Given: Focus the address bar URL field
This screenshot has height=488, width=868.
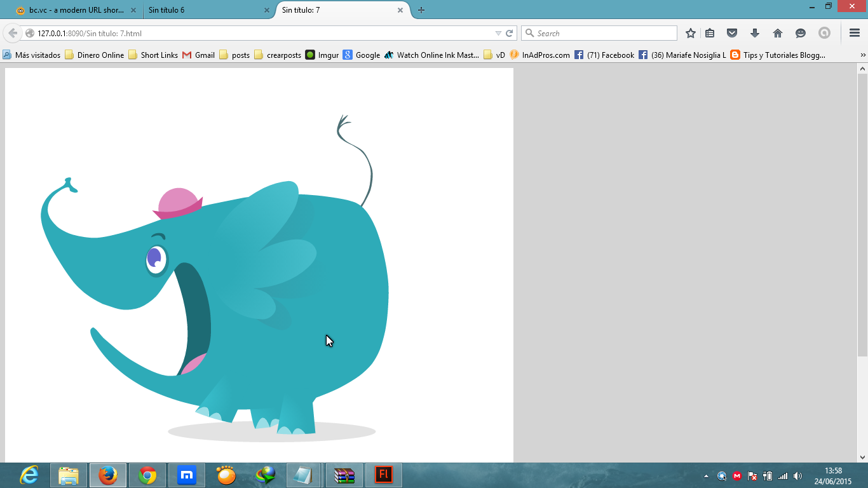Looking at the screenshot, I should 264,33.
